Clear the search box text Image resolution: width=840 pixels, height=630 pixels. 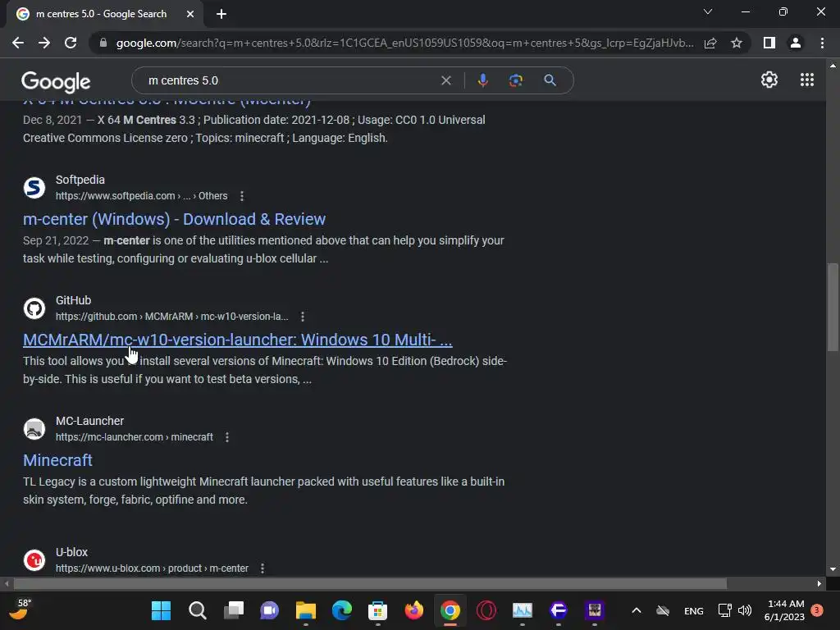445,80
